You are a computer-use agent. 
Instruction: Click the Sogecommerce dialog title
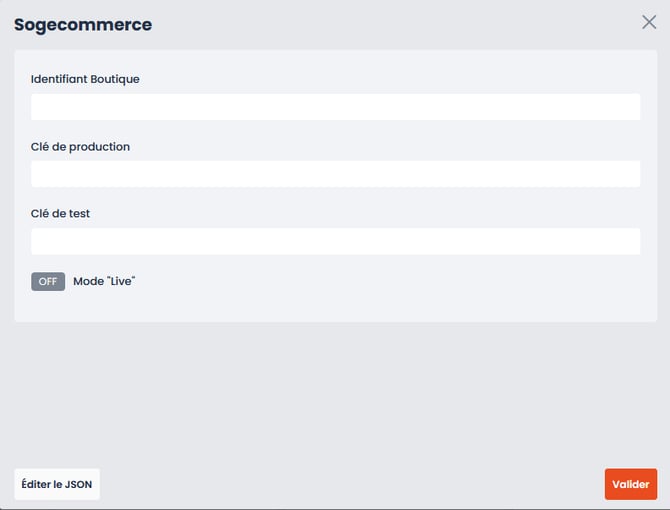pyautogui.click(x=83, y=25)
